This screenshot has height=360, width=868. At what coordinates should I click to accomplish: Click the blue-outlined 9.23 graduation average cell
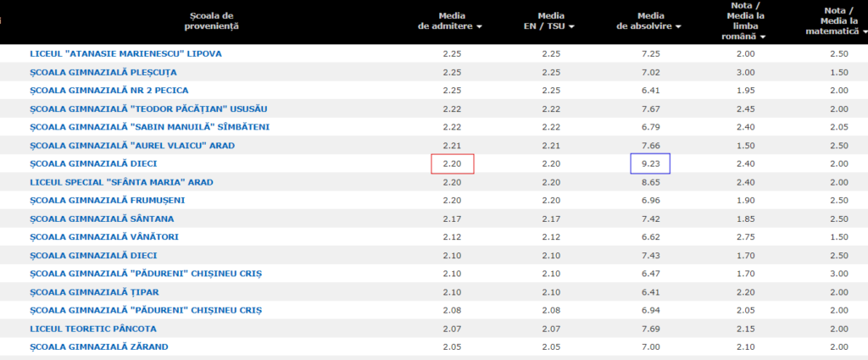click(651, 164)
